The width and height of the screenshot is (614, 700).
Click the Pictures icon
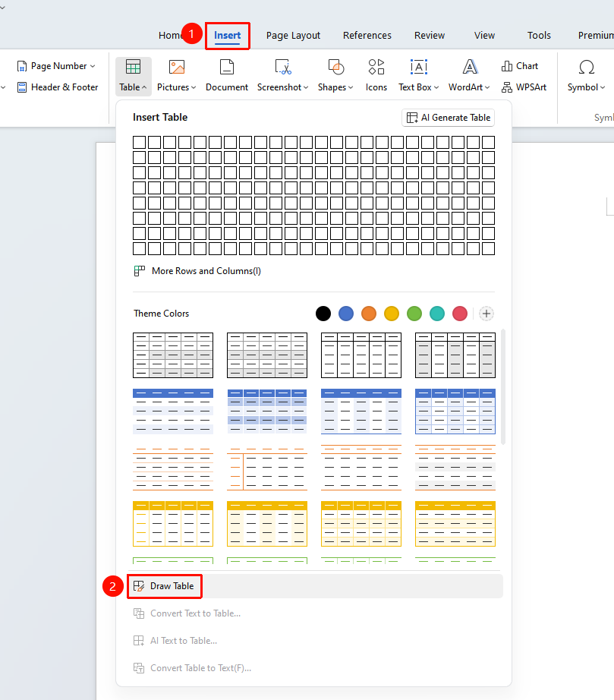[177, 68]
